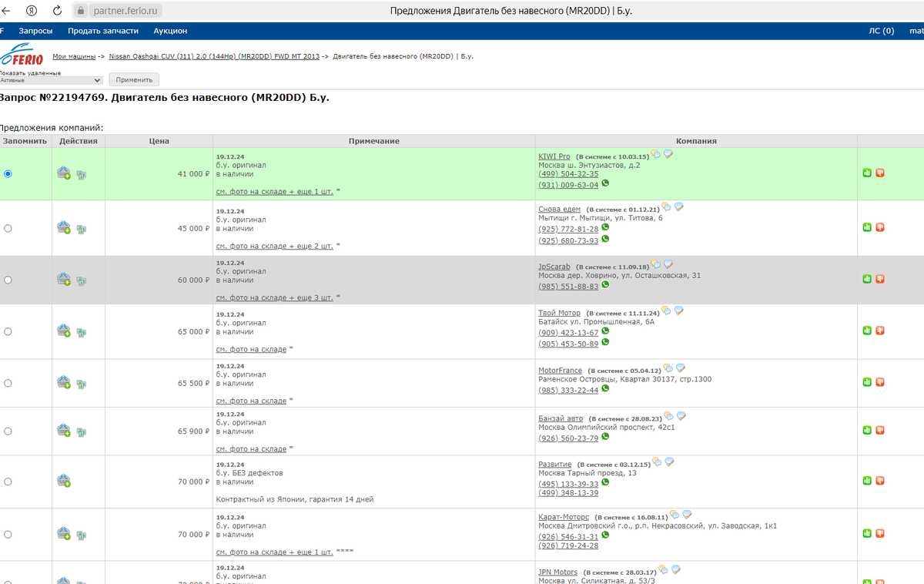
Task: Open the comment-with-pencil icon next to MotorFrance
Action: tap(681, 368)
